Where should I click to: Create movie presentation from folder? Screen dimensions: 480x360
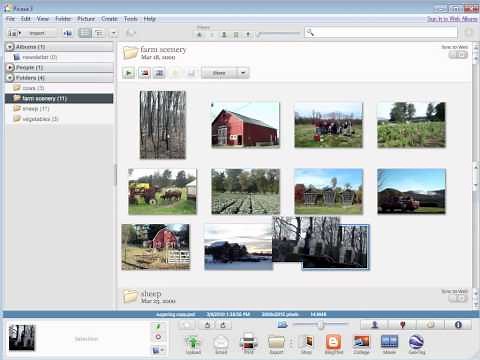[x=159, y=73]
